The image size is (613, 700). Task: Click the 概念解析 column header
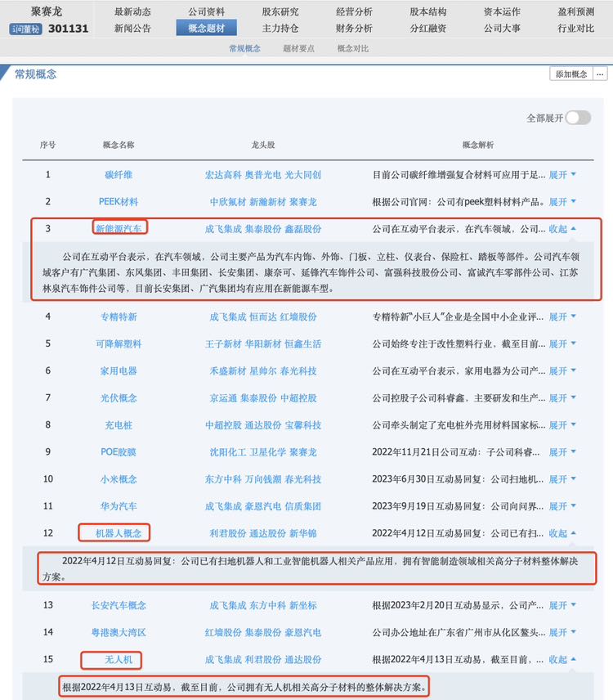pyautogui.click(x=478, y=145)
